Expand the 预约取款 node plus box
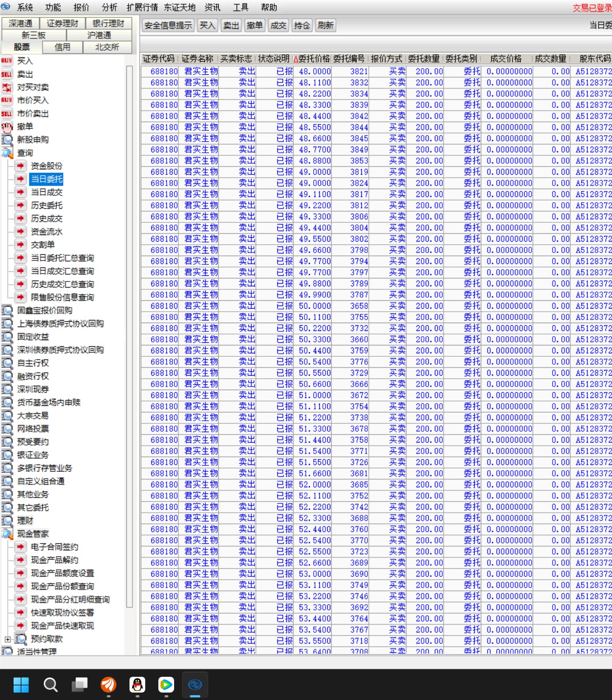Viewport: 612px width, 700px height. coord(7,639)
